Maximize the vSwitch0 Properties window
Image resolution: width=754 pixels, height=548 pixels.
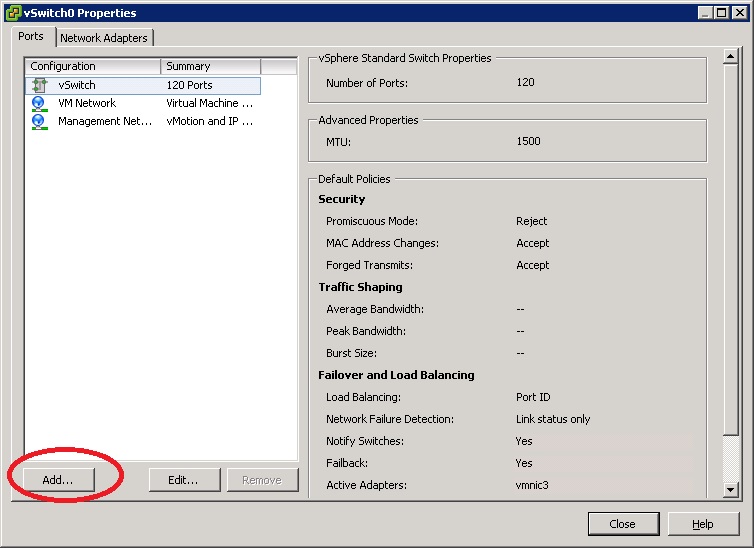[721, 13]
